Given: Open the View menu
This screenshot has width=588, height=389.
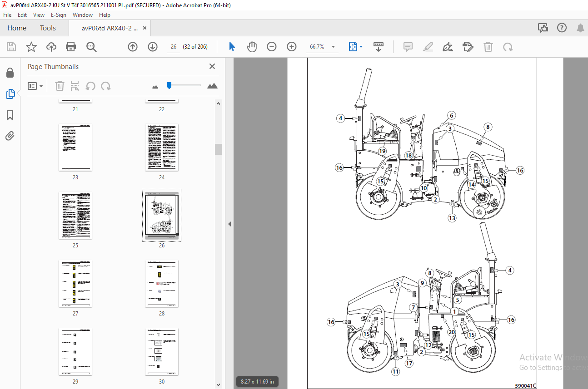Looking at the screenshot, I should pos(39,15).
